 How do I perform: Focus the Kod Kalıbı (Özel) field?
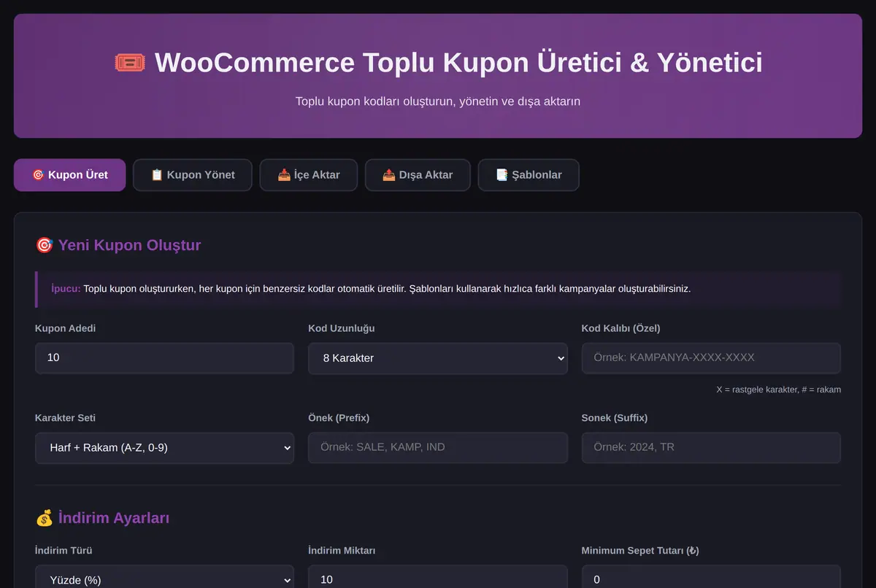point(711,358)
